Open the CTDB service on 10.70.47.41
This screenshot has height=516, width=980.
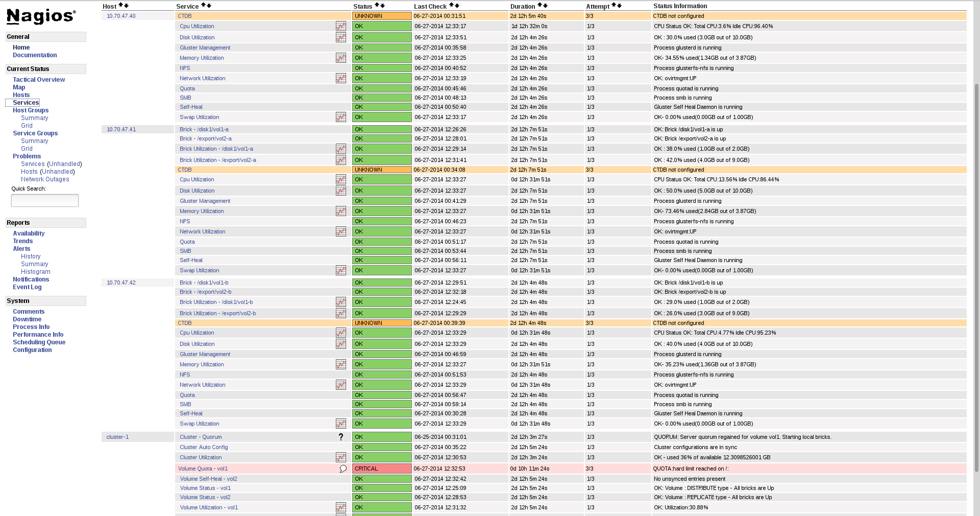pos(185,170)
